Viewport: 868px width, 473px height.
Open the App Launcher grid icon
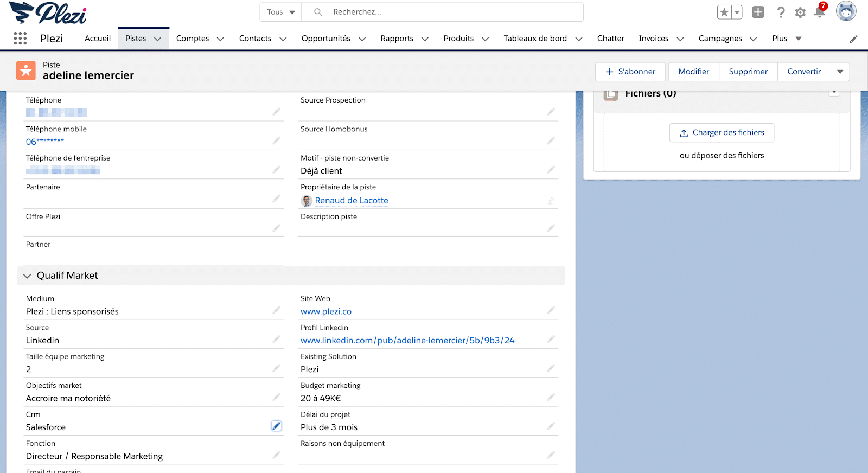click(20, 39)
